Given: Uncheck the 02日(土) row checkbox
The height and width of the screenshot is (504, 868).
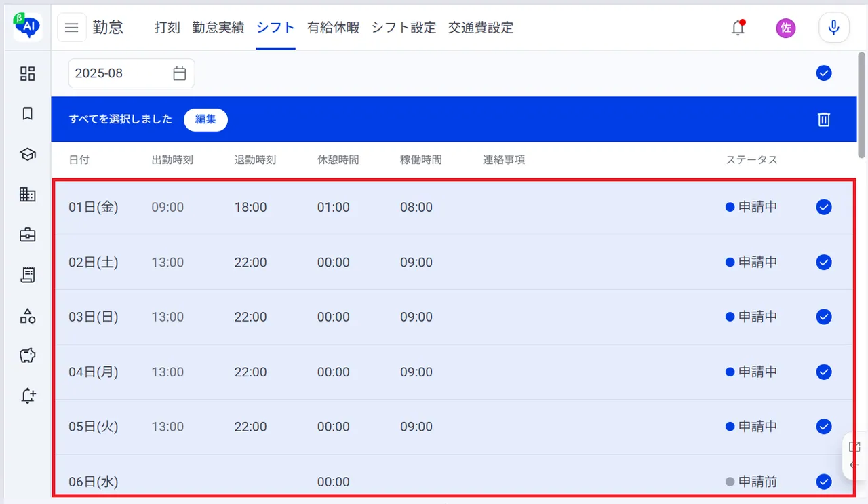Looking at the screenshot, I should click(x=824, y=262).
